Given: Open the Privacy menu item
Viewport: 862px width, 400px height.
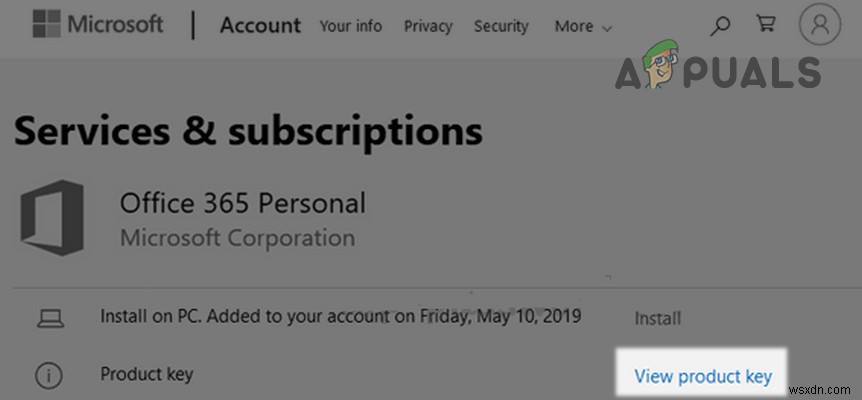Looking at the screenshot, I should pyautogui.click(x=428, y=26).
